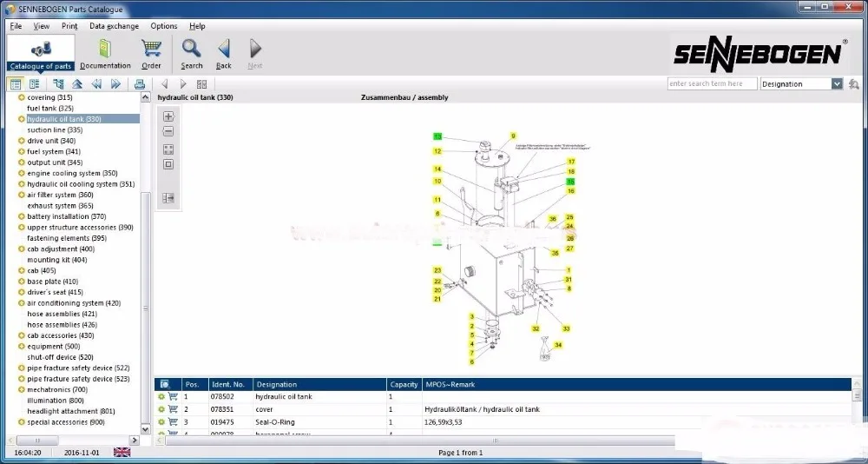The image size is (868, 464).
Task: Click position label 9 on drawing
Action: (513, 136)
